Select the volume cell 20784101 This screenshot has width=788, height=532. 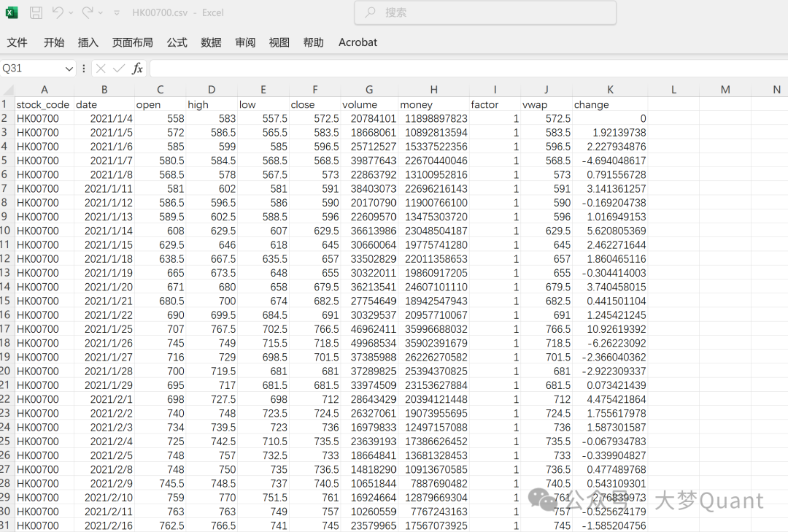point(369,119)
